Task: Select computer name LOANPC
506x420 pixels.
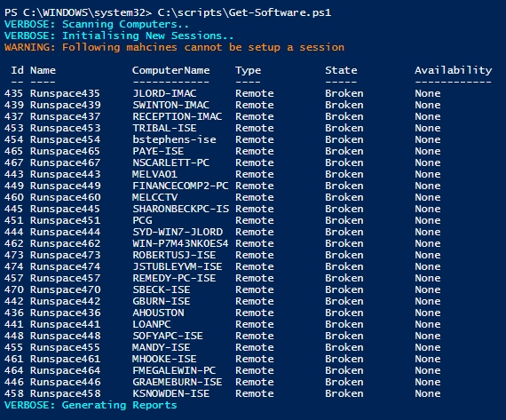Action: (152, 324)
